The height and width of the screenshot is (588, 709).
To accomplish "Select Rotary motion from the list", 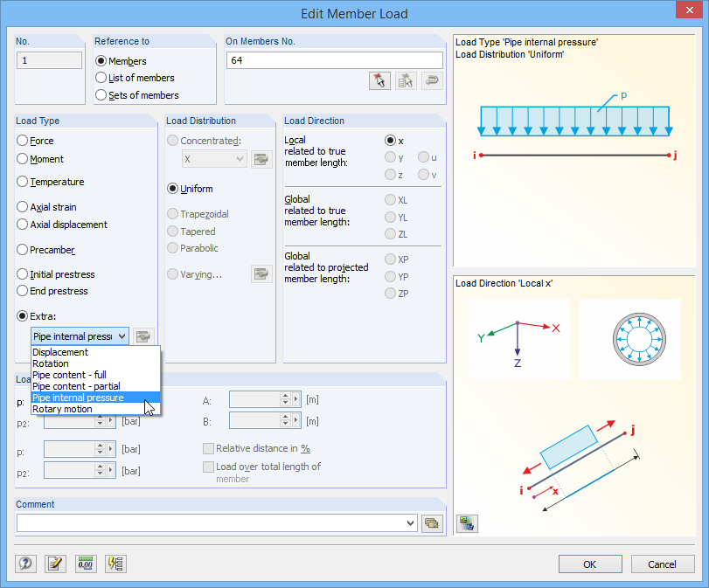I will pyautogui.click(x=62, y=408).
